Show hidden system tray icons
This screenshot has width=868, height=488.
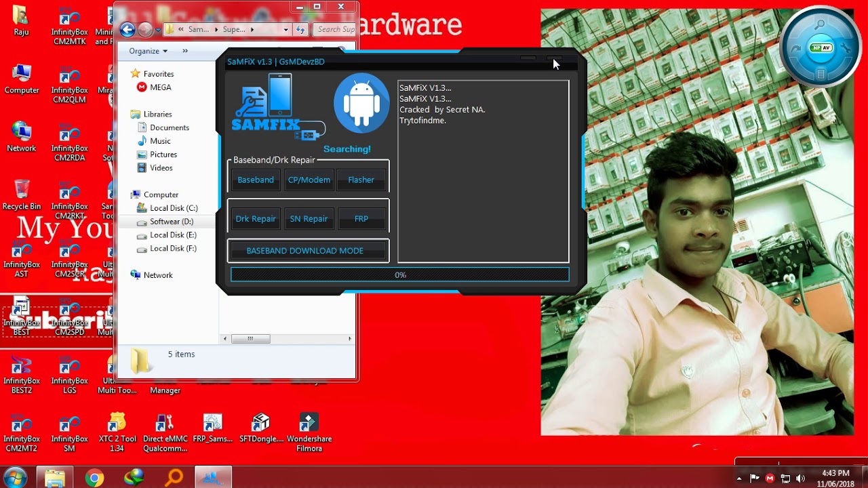(x=739, y=479)
